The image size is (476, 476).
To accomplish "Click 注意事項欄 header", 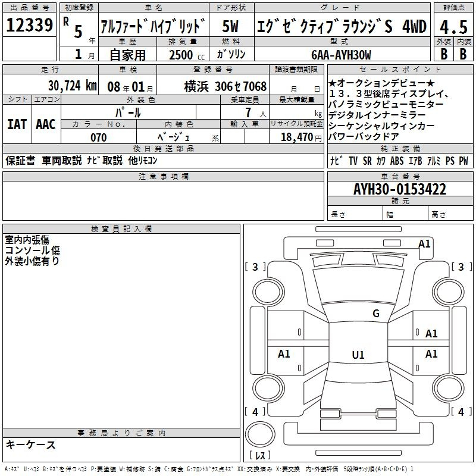I will 163,176.
